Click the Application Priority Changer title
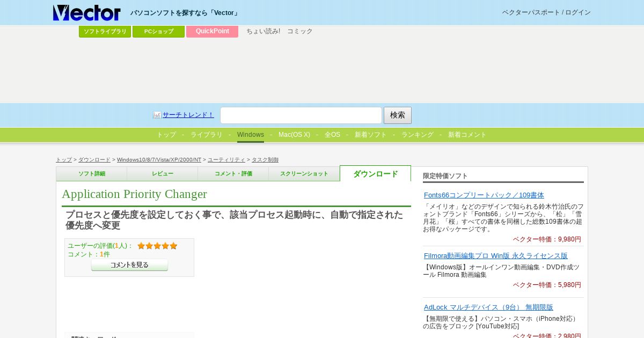644x338 pixels. click(x=134, y=194)
